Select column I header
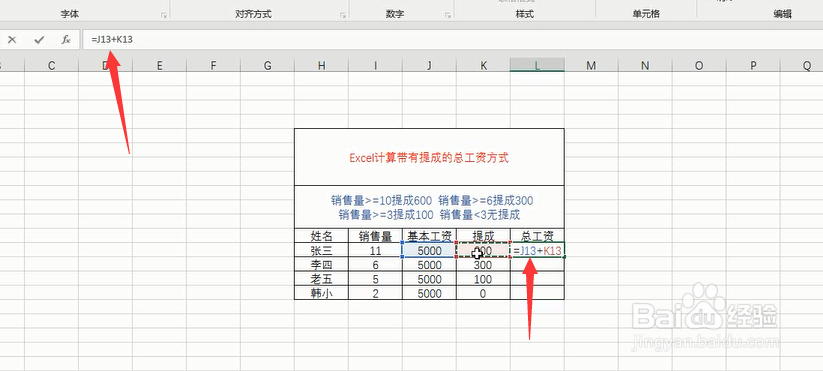Screen dimensions: 823x371 [x=375, y=65]
